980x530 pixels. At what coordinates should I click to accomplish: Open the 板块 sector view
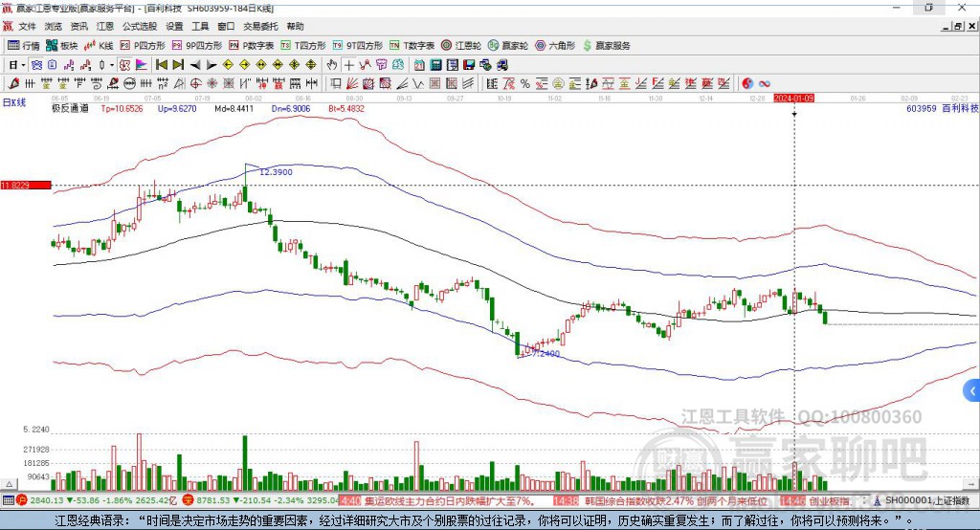coord(62,46)
